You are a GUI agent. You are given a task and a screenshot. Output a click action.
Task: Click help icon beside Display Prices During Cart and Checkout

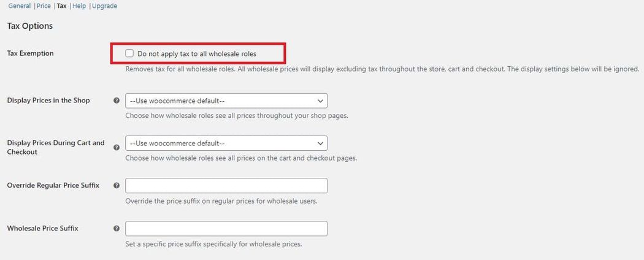[117, 147]
